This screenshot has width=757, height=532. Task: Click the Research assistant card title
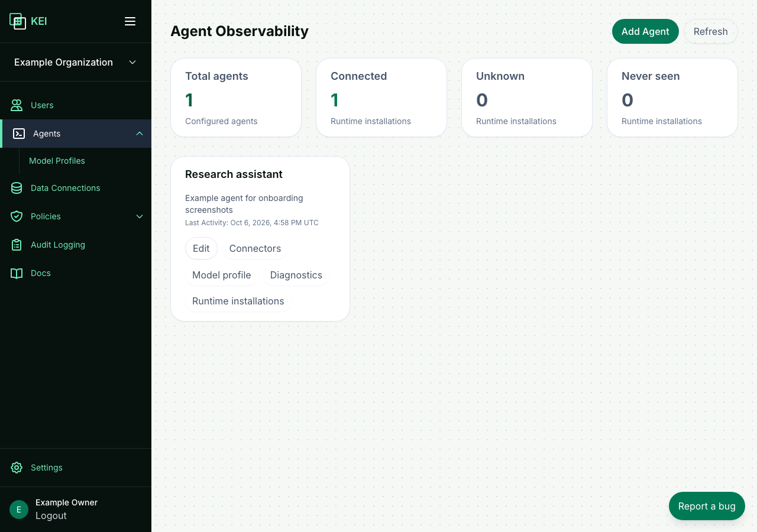(x=234, y=174)
